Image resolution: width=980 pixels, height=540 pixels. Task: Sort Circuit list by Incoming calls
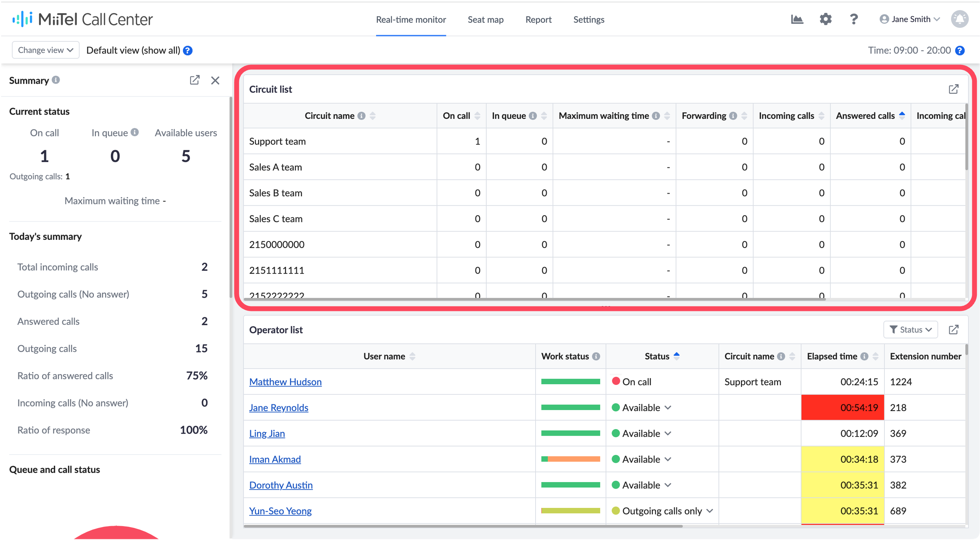pos(821,116)
